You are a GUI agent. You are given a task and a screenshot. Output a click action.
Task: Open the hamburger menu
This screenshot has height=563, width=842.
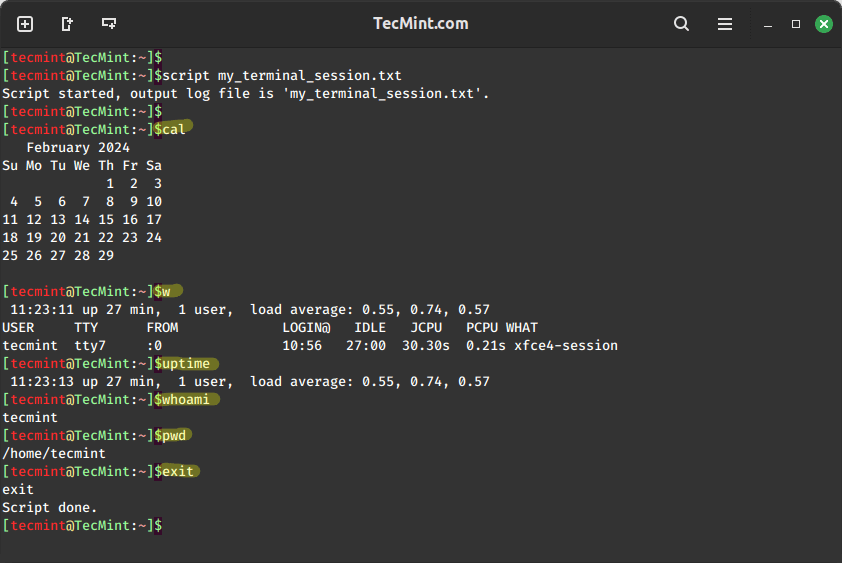coord(724,24)
